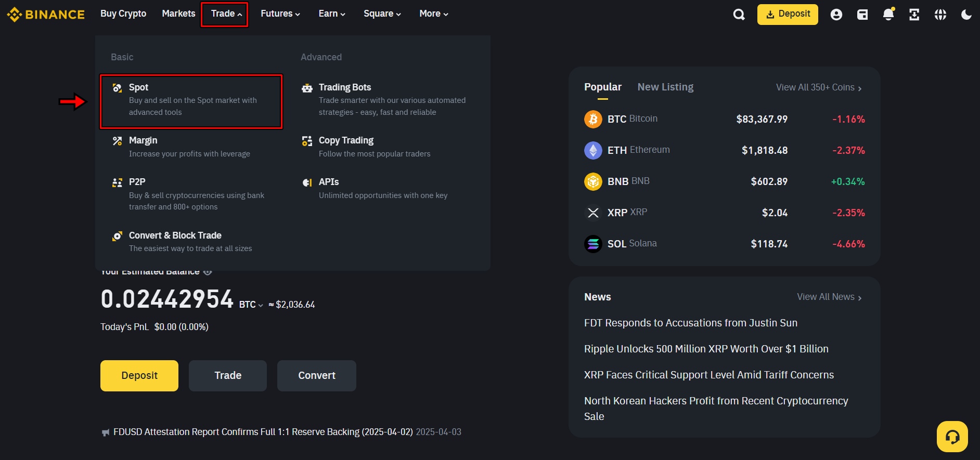View notifications via the bell icon

(x=888, y=15)
